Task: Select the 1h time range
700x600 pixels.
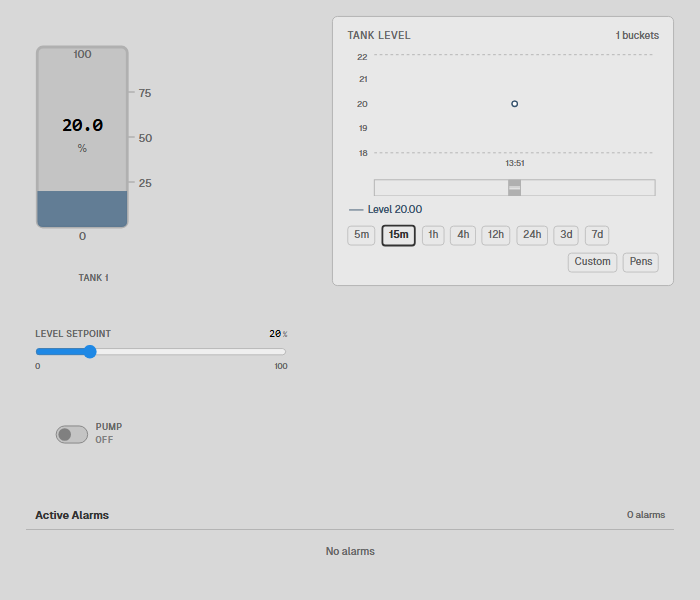Action: (x=433, y=235)
